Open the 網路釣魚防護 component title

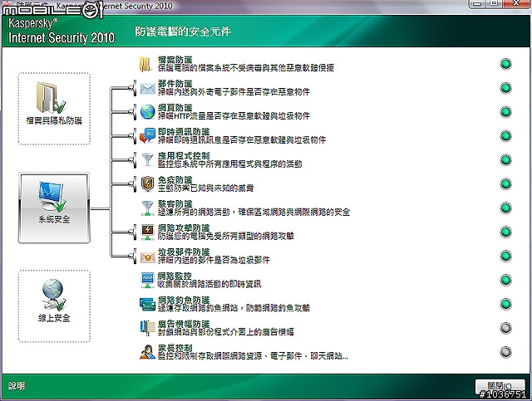click(x=184, y=301)
